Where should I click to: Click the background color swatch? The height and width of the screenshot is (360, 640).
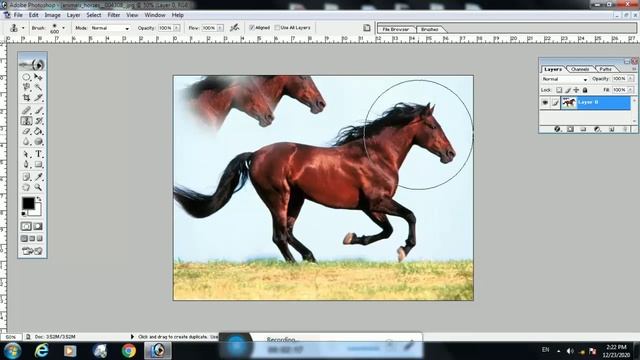pos(37,211)
